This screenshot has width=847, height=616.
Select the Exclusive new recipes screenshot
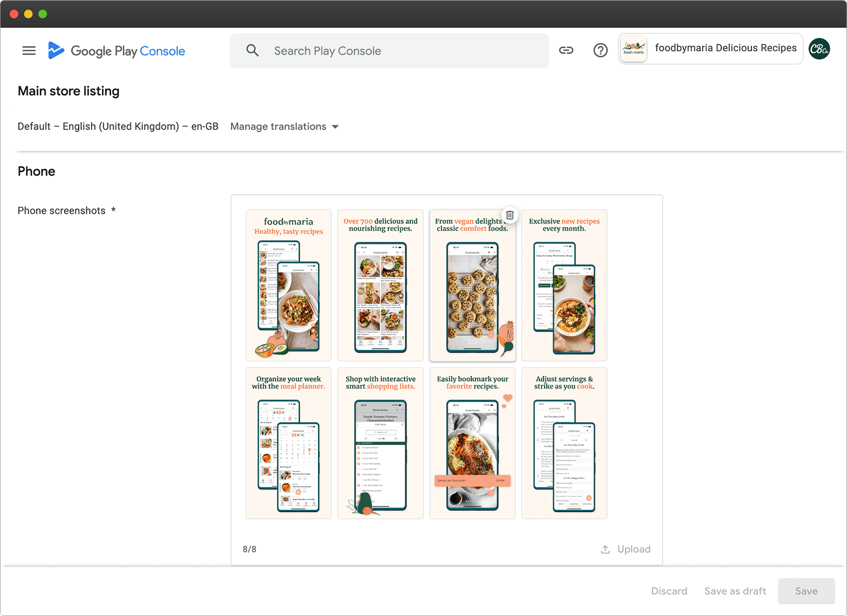point(564,286)
